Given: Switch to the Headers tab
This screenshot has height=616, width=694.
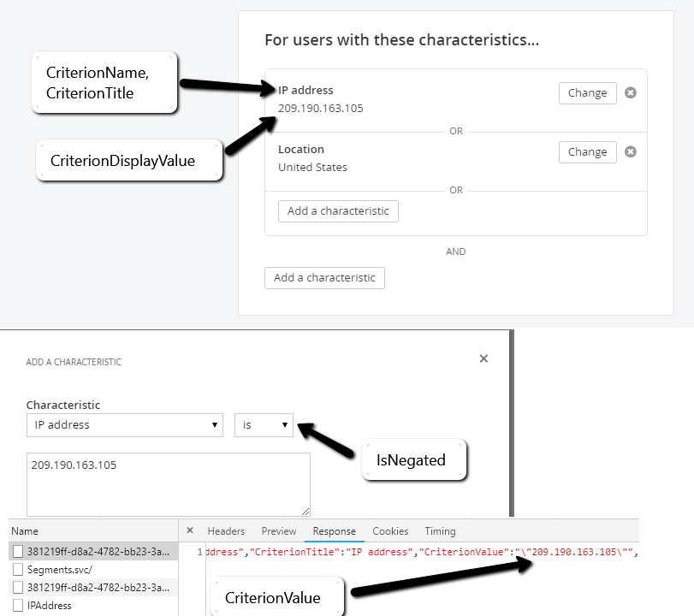Looking at the screenshot, I should point(226,531).
